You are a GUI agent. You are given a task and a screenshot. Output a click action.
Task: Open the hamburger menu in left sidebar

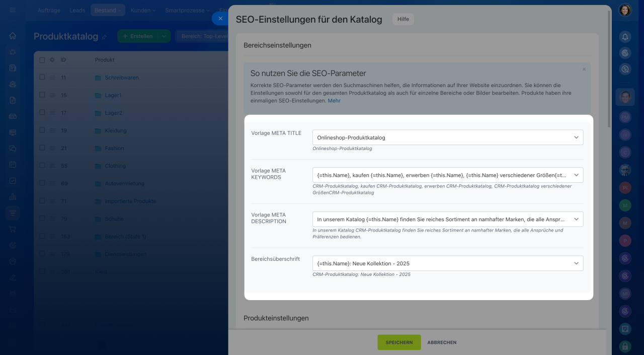click(13, 10)
